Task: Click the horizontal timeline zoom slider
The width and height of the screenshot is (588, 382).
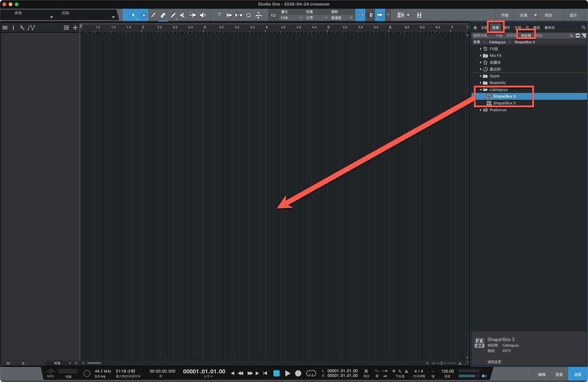Action: click(441, 363)
